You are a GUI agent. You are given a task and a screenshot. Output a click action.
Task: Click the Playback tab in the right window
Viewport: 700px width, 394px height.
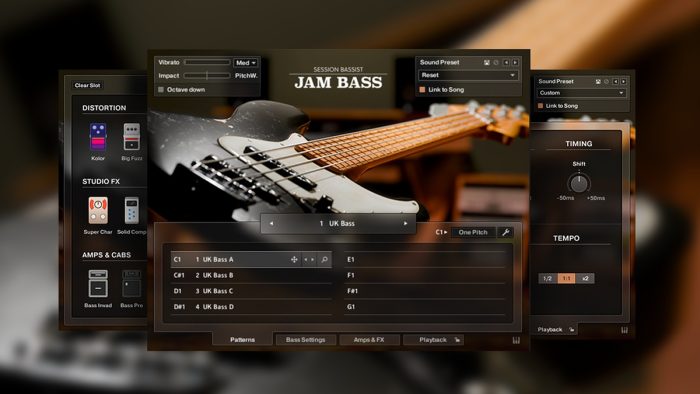(x=554, y=330)
